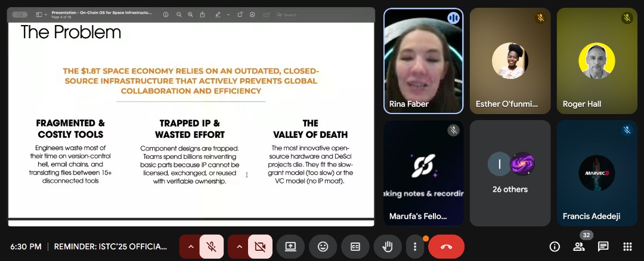644x261 pixels.
Task: Open the 26 others participants tile
Action: (510, 173)
